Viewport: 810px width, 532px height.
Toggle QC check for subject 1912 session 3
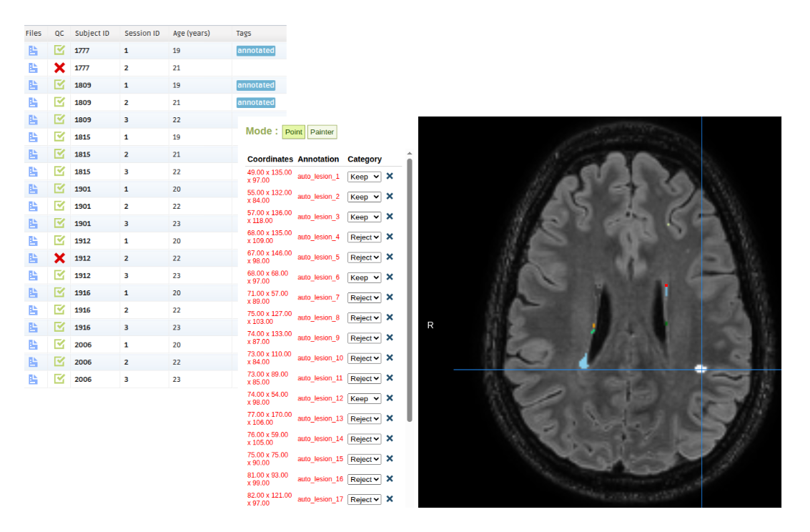click(59, 275)
